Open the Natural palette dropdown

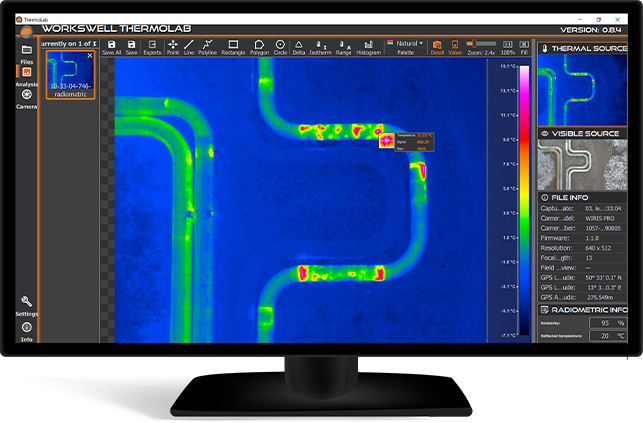[405, 43]
